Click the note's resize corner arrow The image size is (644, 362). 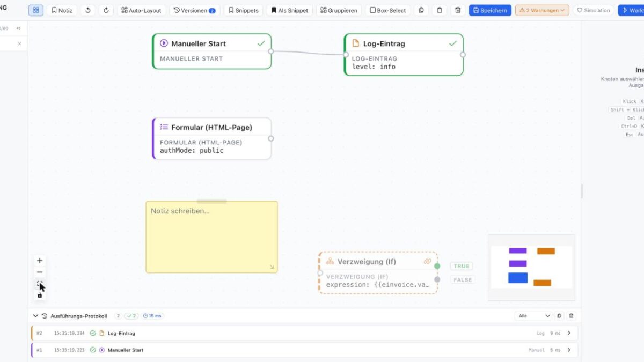pos(272,267)
